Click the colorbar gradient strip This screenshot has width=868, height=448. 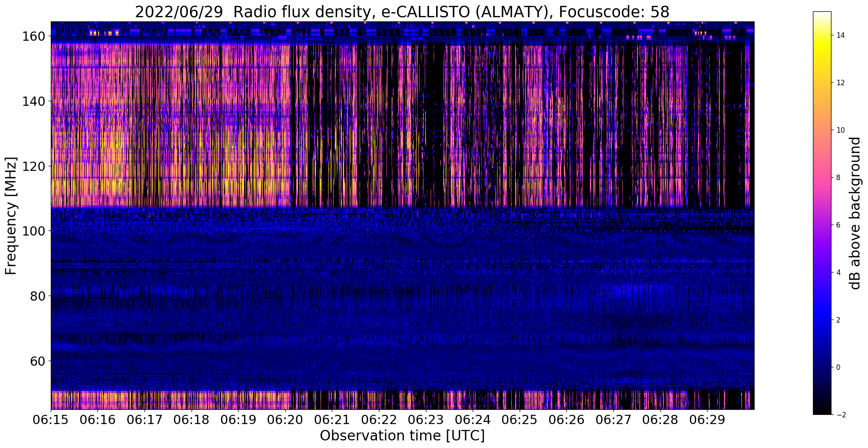[x=822, y=213]
